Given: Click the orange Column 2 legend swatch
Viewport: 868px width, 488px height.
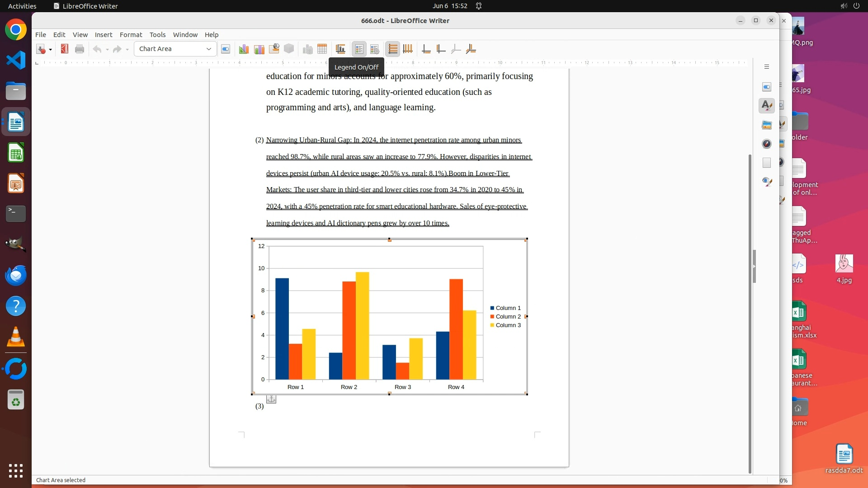Looking at the screenshot, I should click(x=492, y=317).
